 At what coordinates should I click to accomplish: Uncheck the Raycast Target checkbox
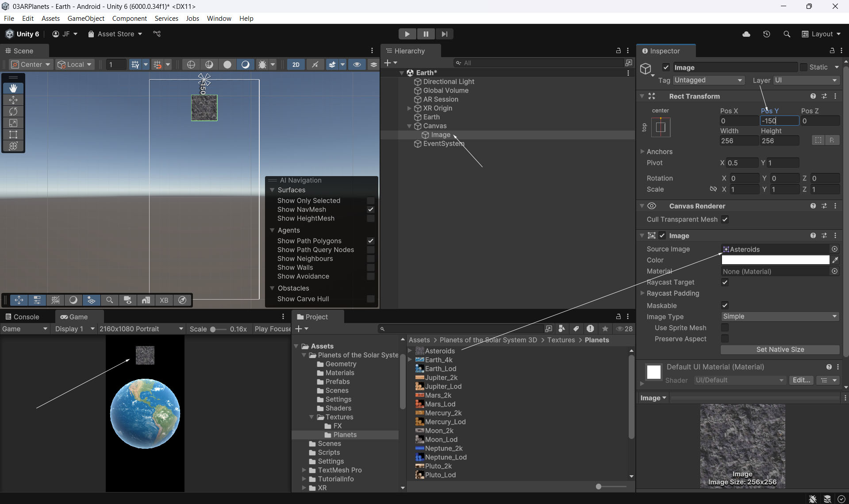[x=725, y=282]
